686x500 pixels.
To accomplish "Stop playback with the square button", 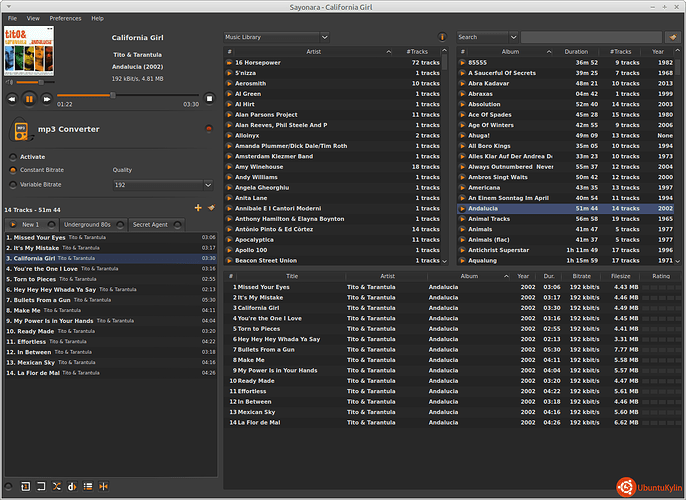I will point(209,99).
